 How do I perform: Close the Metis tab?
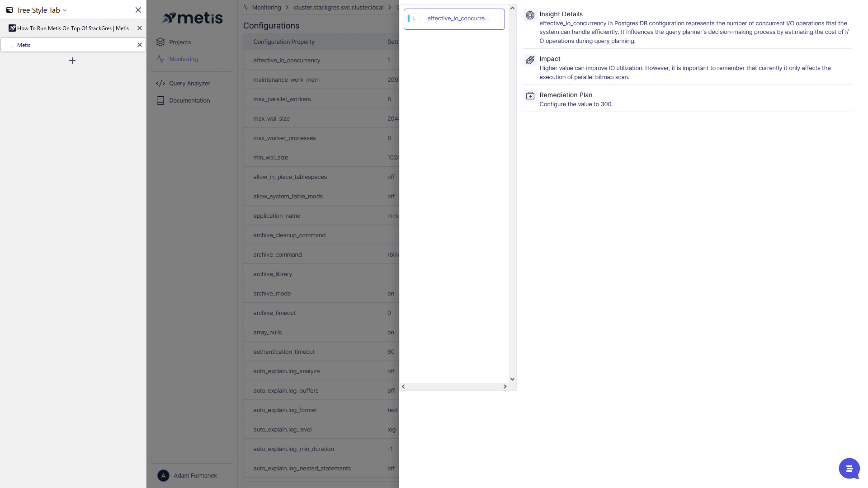pyautogui.click(x=140, y=45)
